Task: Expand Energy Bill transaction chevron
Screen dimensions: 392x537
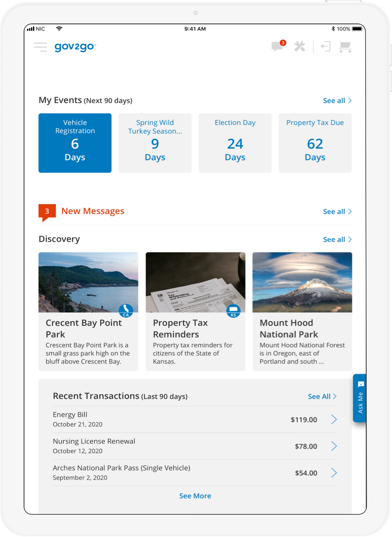Action: (x=334, y=420)
